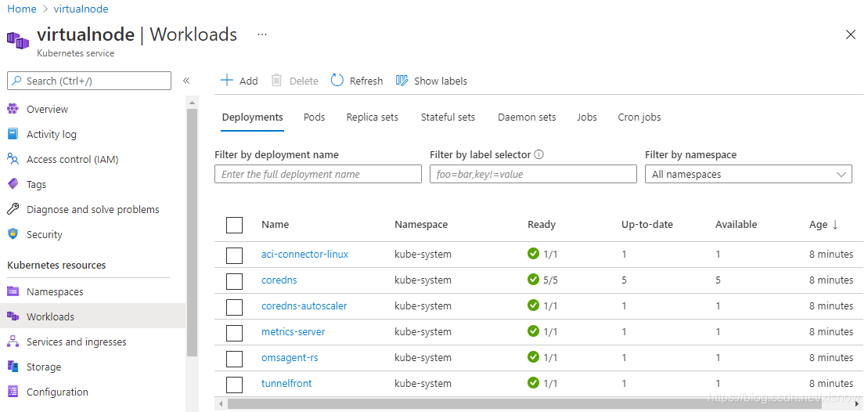The height and width of the screenshot is (412, 868).
Task: Select the coredns-autoscaler row checkbox
Action: [235, 307]
